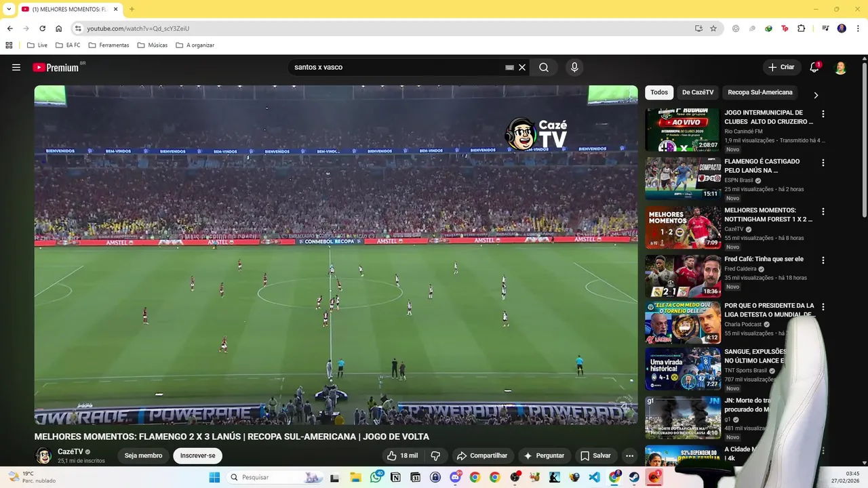Open CazéTV channel avatar
Viewport: 868px width, 488px height.
coord(43,455)
